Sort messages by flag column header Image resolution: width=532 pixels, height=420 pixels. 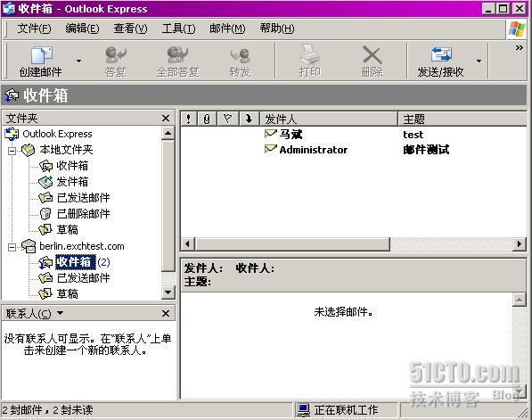[227, 119]
